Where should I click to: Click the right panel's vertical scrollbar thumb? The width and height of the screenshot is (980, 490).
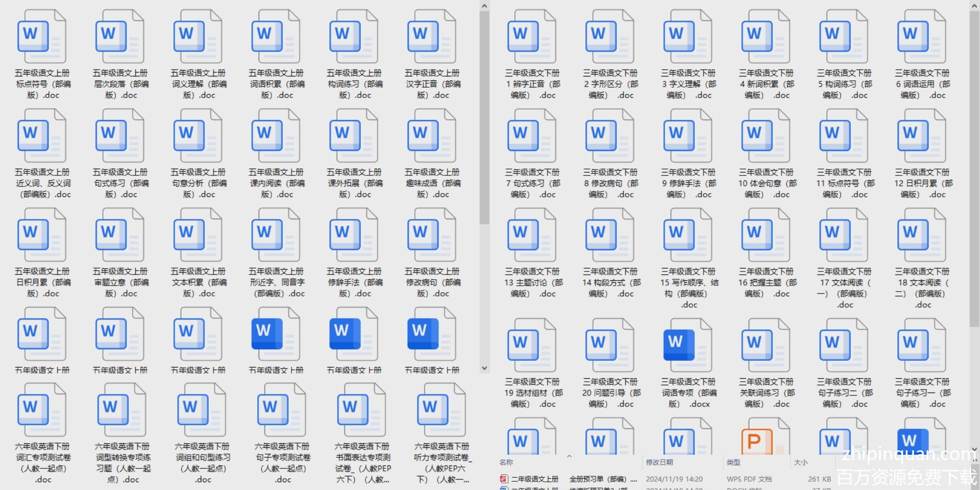(x=975, y=170)
